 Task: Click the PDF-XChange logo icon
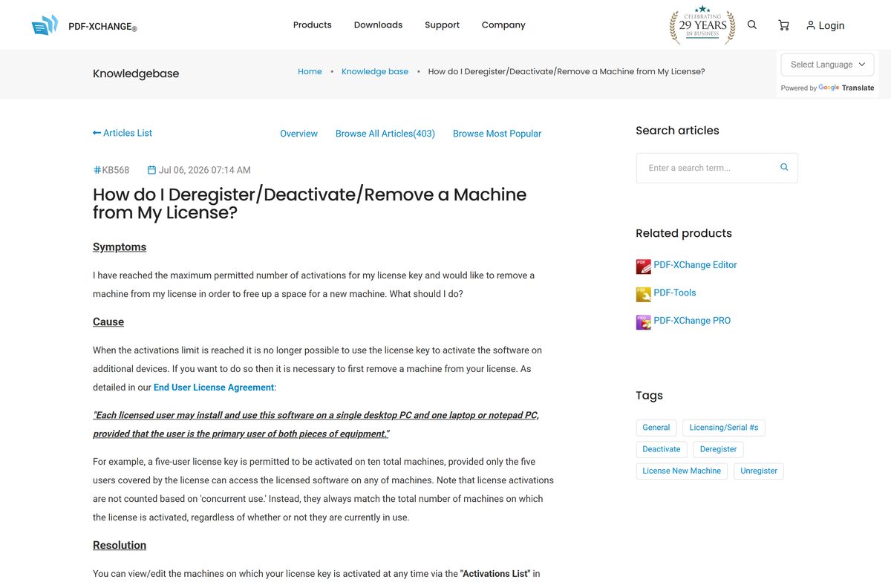pyautogui.click(x=45, y=25)
